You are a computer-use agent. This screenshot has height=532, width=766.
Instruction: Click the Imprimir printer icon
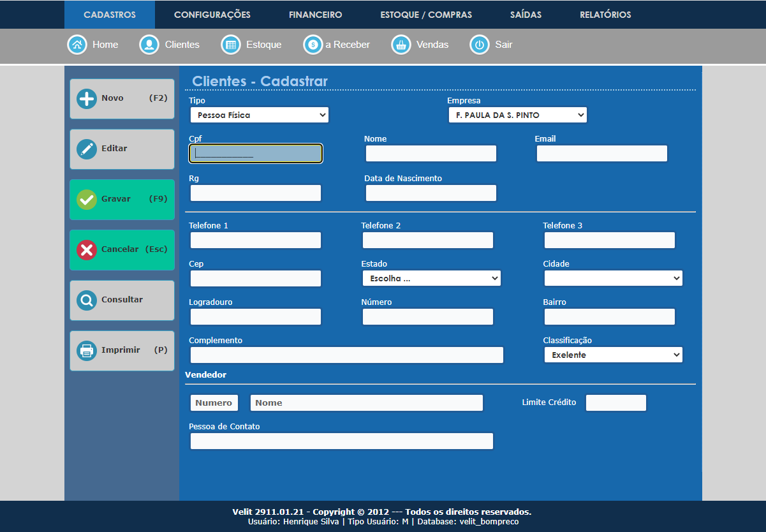coord(86,350)
